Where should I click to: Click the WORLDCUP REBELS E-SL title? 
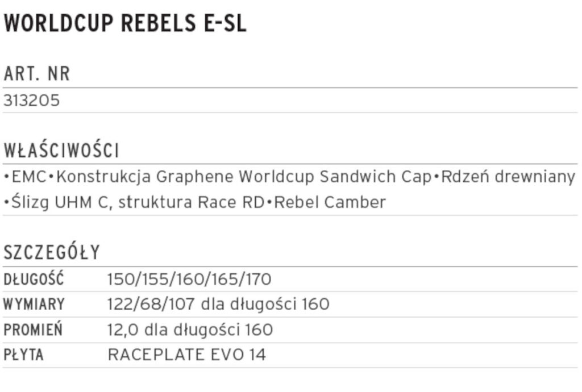pos(124,23)
